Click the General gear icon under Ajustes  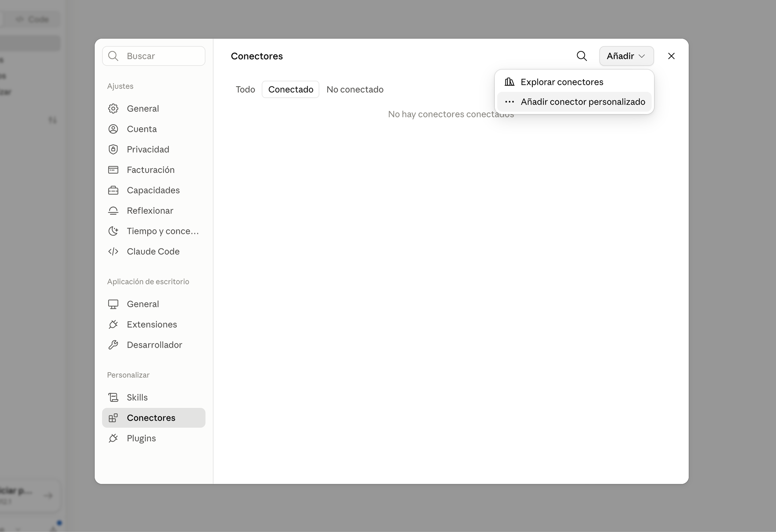click(113, 109)
